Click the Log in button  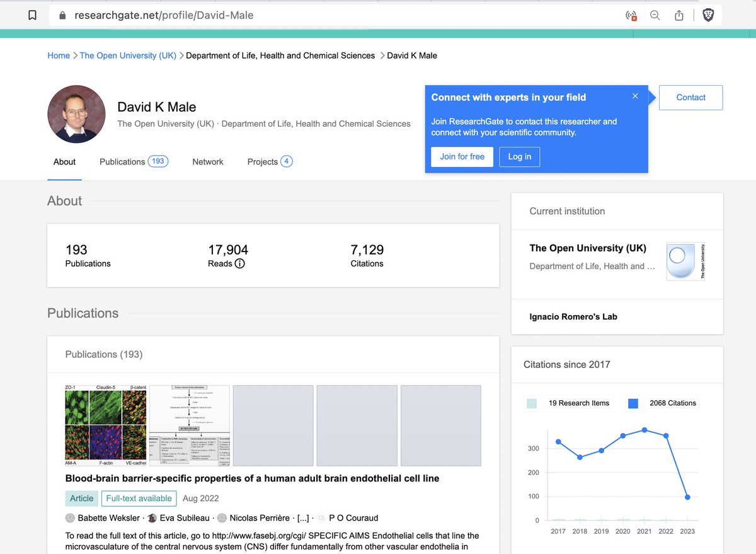pos(520,156)
